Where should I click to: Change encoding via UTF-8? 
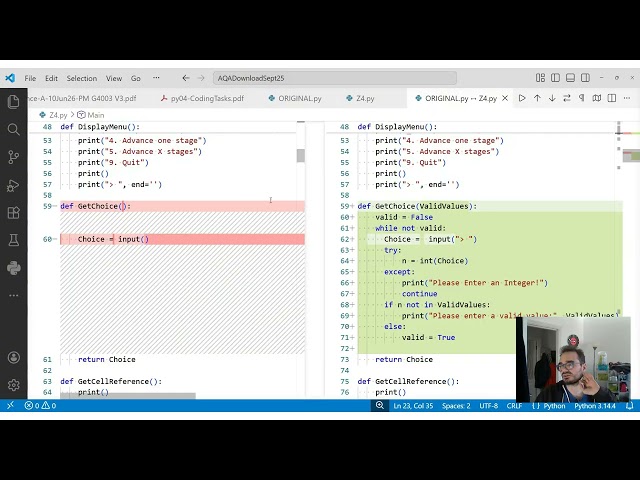(489, 406)
